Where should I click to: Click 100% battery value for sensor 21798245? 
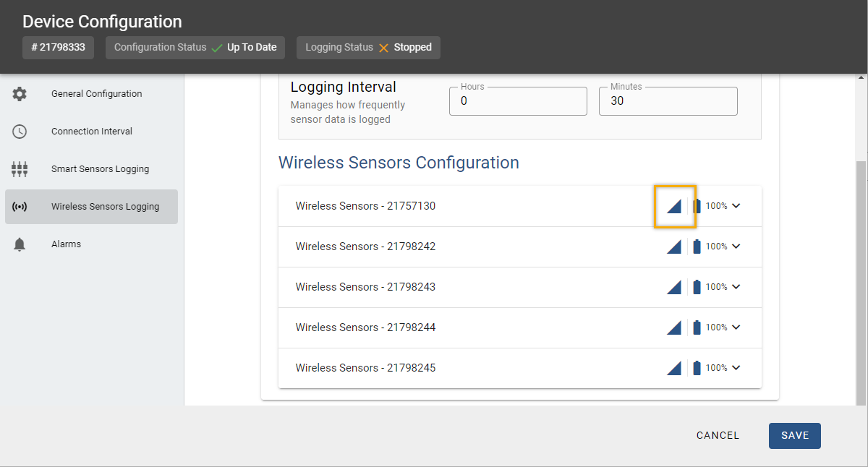[x=717, y=368]
